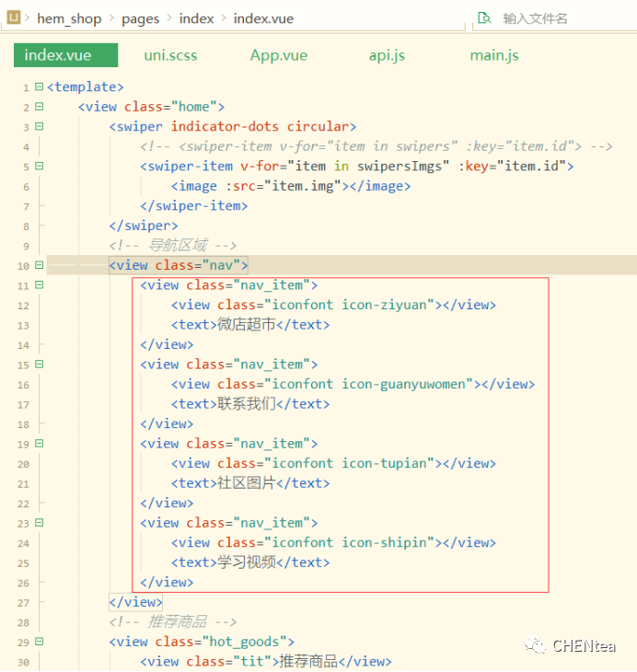
Task: Fold the hot_goods view on line 29
Action: tap(39, 642)
